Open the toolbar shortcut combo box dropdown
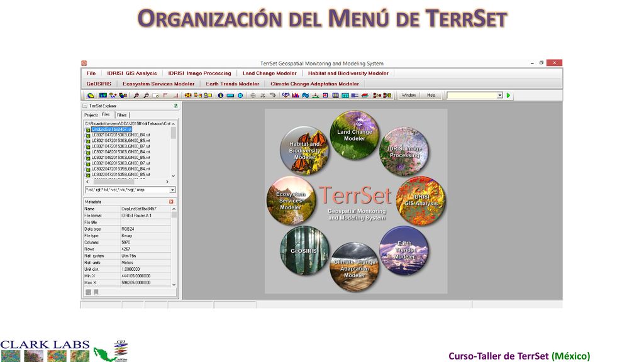Screen dimensions: 644x362 tap(500, 96)
